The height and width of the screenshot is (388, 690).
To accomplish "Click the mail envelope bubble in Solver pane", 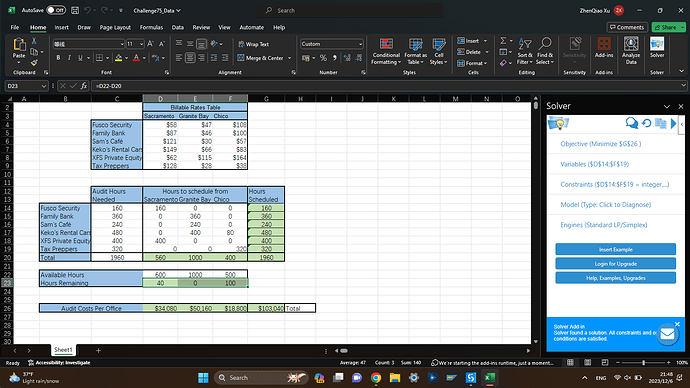I will click(x=667, y=334).
